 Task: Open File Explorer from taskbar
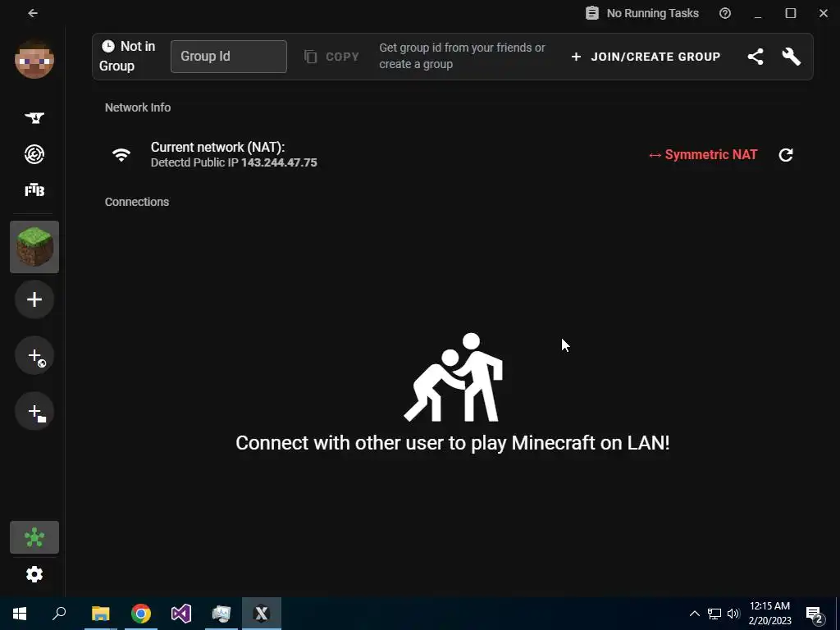coord(100,614)
